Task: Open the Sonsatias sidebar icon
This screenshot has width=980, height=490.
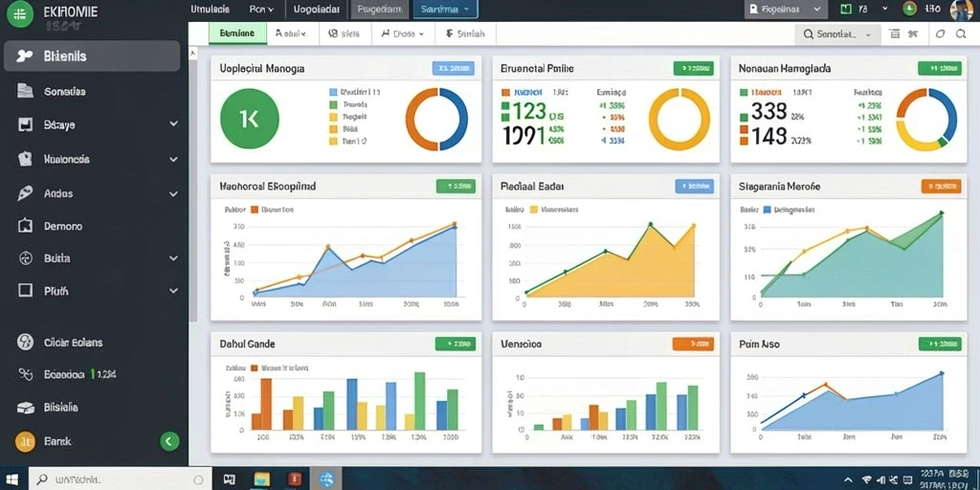Action: point(25,91)
